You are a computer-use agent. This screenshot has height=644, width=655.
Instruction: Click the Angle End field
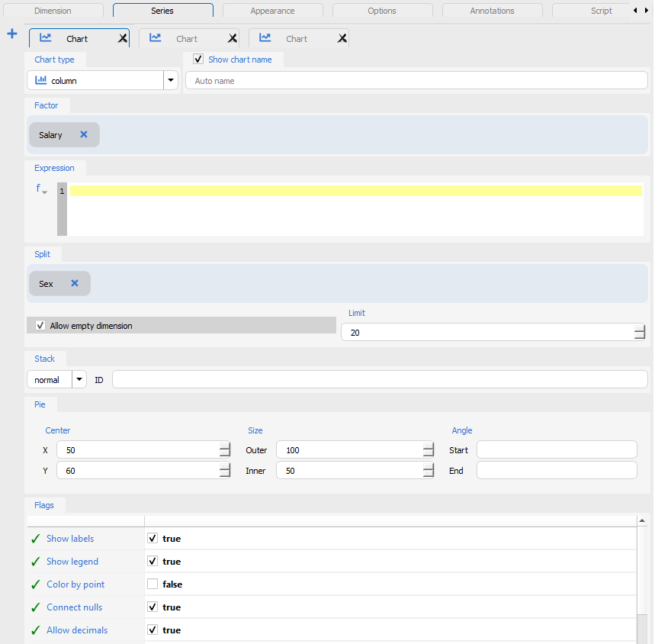click(x=557, y=471)
